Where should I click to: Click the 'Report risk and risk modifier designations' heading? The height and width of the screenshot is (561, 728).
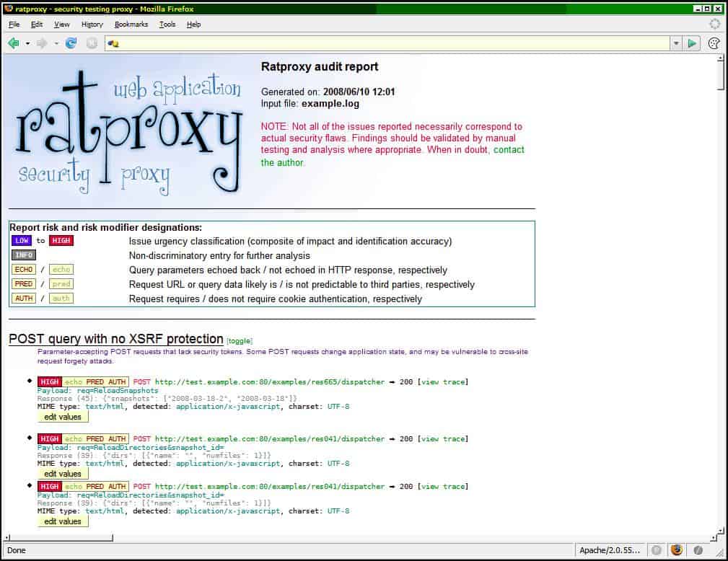coord(106,227)
